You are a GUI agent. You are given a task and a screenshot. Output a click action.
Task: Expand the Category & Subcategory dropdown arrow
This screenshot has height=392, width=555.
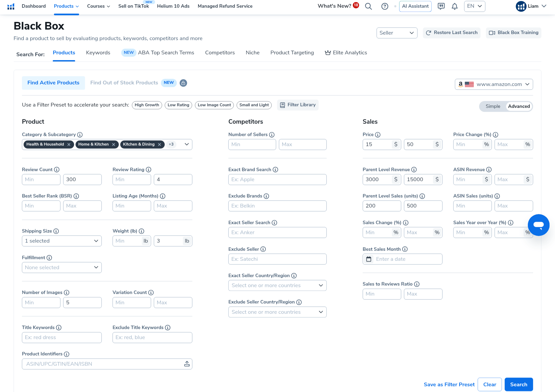coord(187,144)
